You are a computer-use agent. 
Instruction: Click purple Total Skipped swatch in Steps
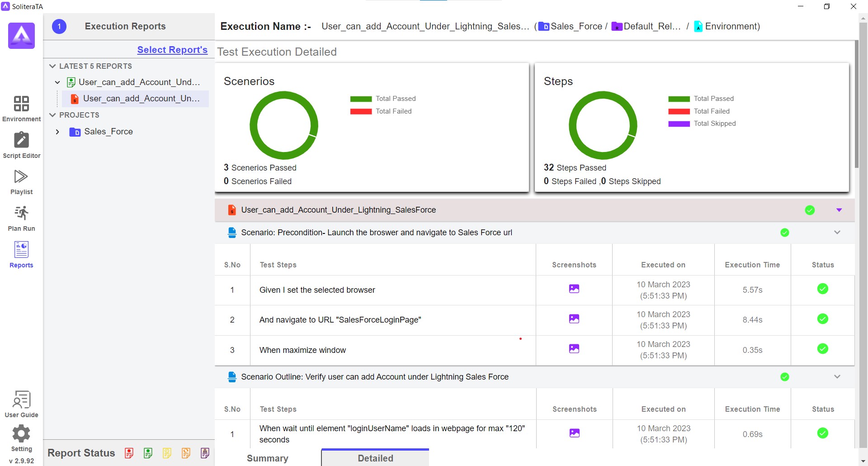coord(679,124)
